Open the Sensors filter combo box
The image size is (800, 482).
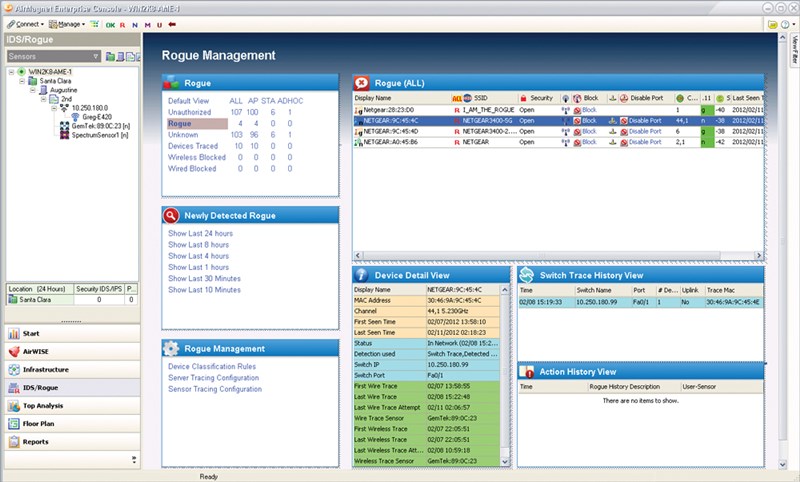click(52, 57)
